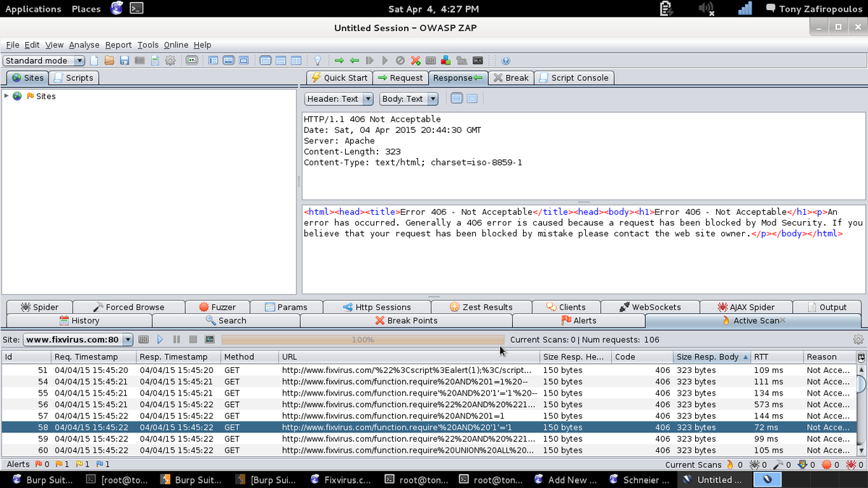This screenshot has width=868, height=488.
Task: Click the terminal launcher icon in top panel
Action: 136,9
